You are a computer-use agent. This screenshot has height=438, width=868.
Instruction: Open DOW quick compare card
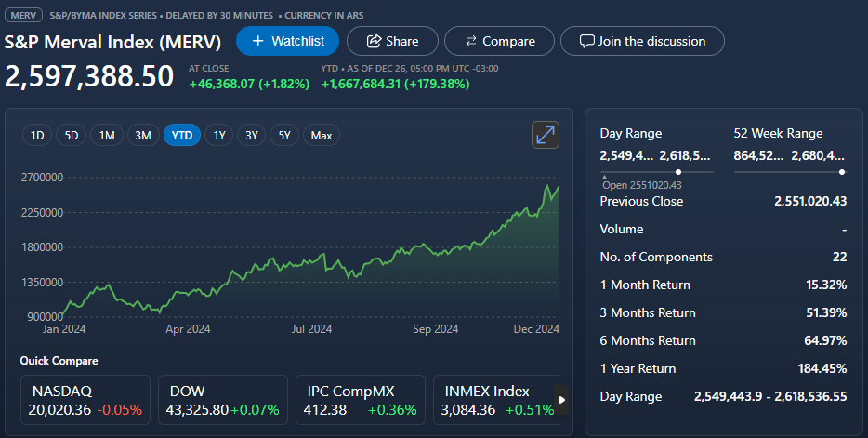click(x=222, y=400)
